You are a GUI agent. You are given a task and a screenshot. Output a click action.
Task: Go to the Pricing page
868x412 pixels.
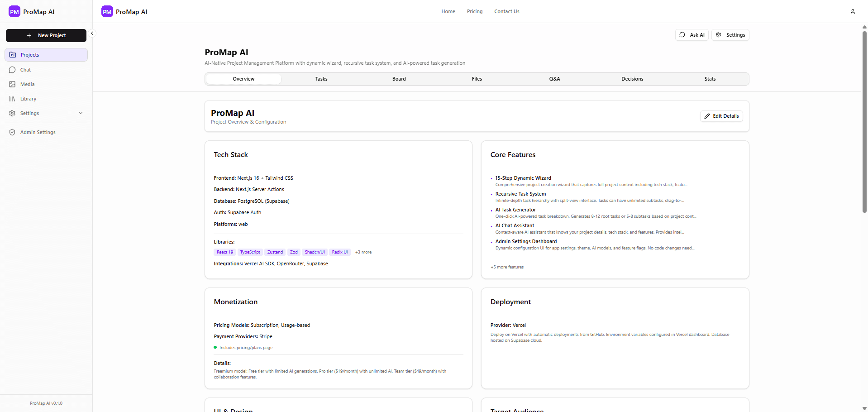point(474,11)
